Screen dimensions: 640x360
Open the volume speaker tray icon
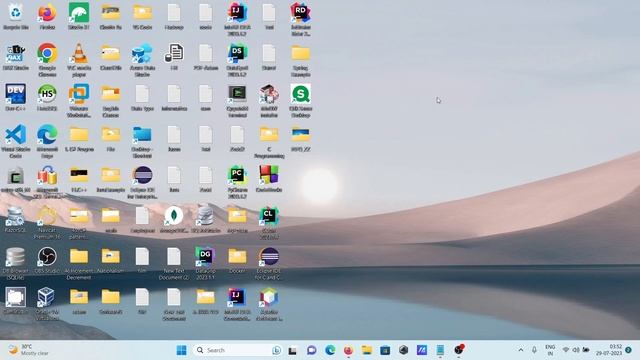576,350
